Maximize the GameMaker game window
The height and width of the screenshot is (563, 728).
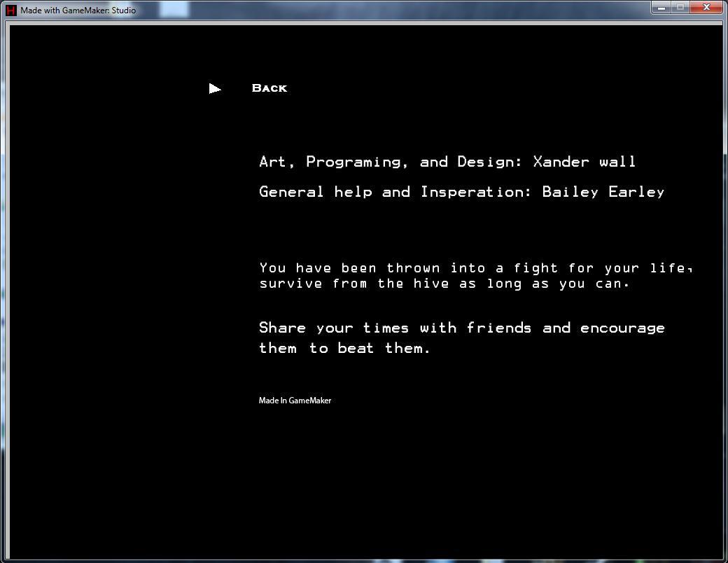(x=680, y=8)
